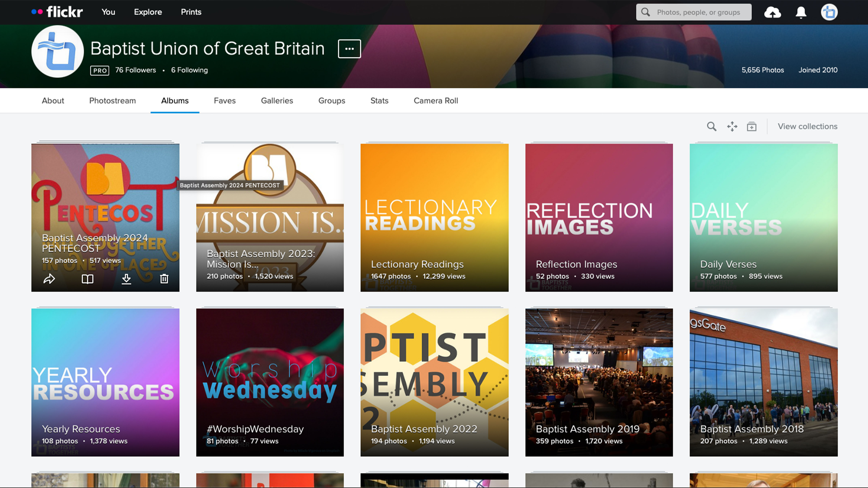868x488 pixels.
Task: Open the Daily Verses album
Action: pos(763,218)
